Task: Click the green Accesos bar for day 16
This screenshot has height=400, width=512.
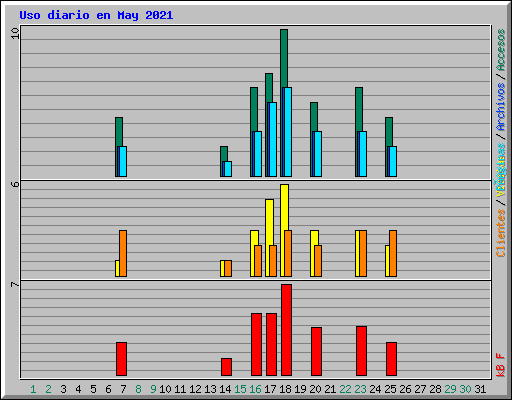Action: pos(254,109)
